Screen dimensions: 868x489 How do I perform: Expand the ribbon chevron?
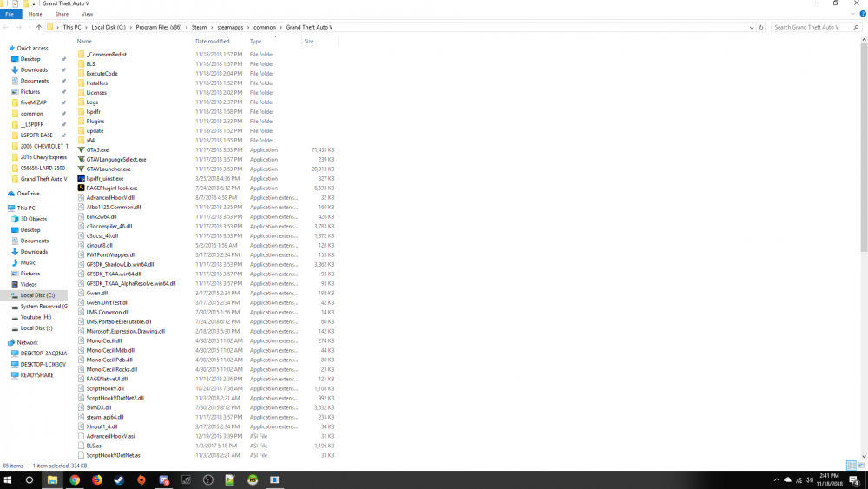click(x=853, y=14)
